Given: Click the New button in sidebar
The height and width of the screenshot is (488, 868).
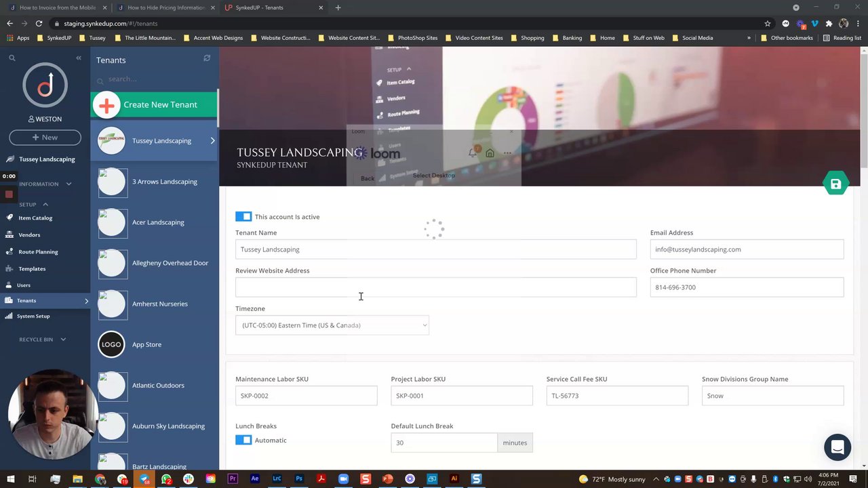Looking at the screenshot, I should tap(45, 137).
